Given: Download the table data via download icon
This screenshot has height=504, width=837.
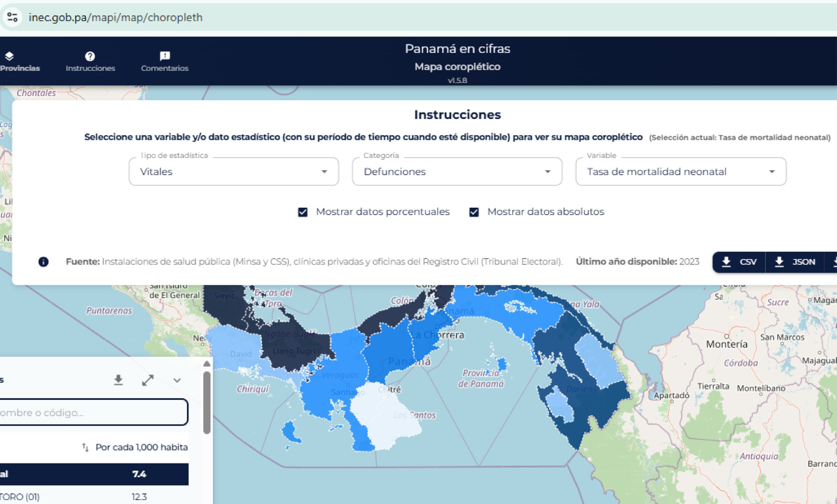Looking at the screenshot, I should click(x=118, y=380).
